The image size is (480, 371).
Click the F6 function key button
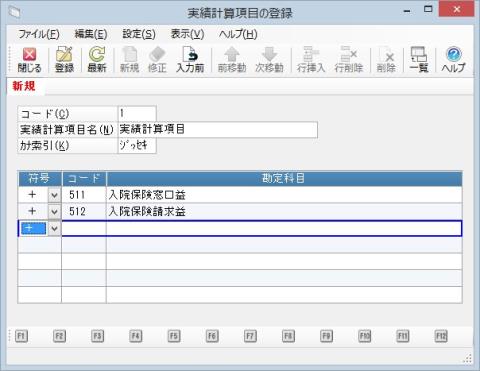pyautogui.click(x=212, y=336)
